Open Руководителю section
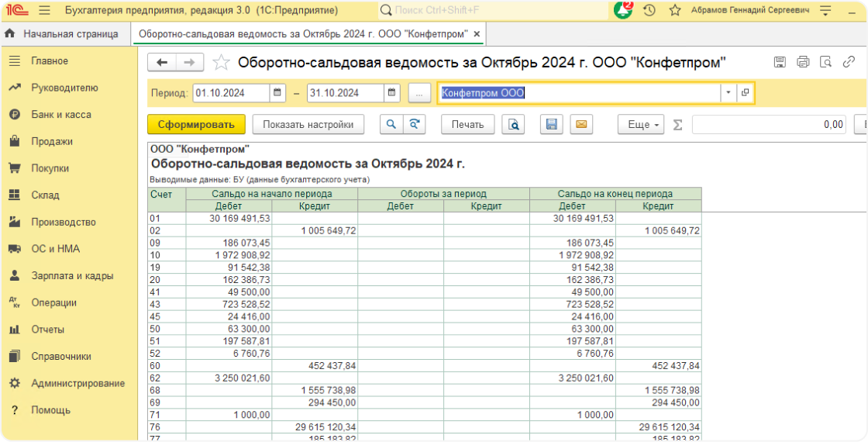This screenshot has width=868, height=442. [69, 88]
